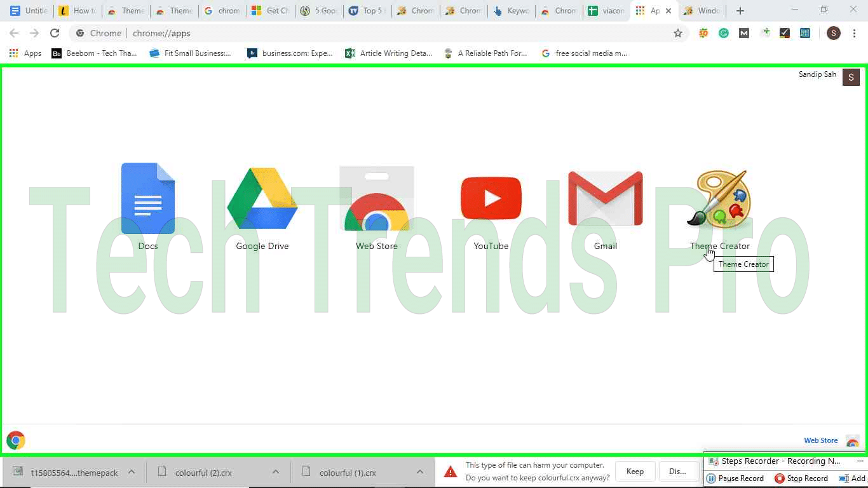Image resolution: width=868 pixels, height=488 pixels.
Task: Switch to the Untitle Docs tab
Action: pos(29,11)
